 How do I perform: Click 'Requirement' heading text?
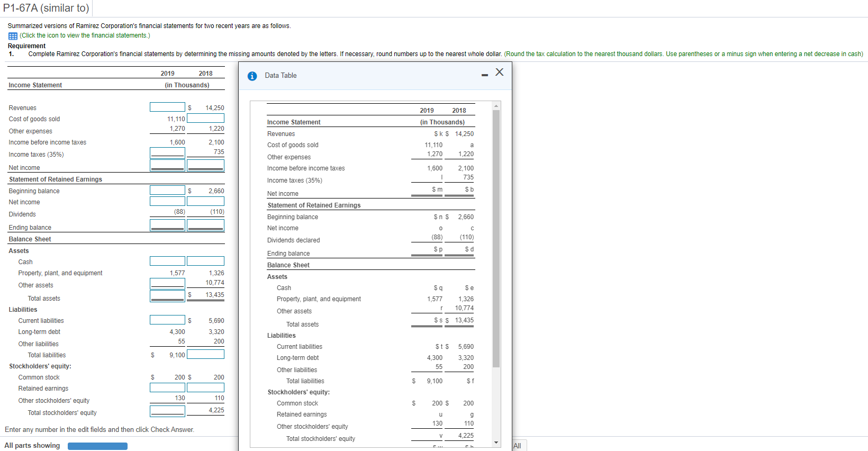26,46
